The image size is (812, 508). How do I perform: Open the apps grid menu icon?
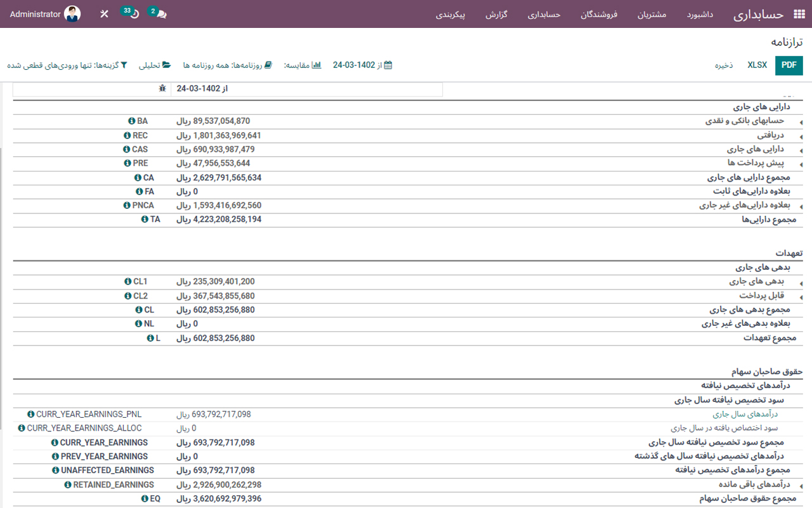[x=799, y=13]
